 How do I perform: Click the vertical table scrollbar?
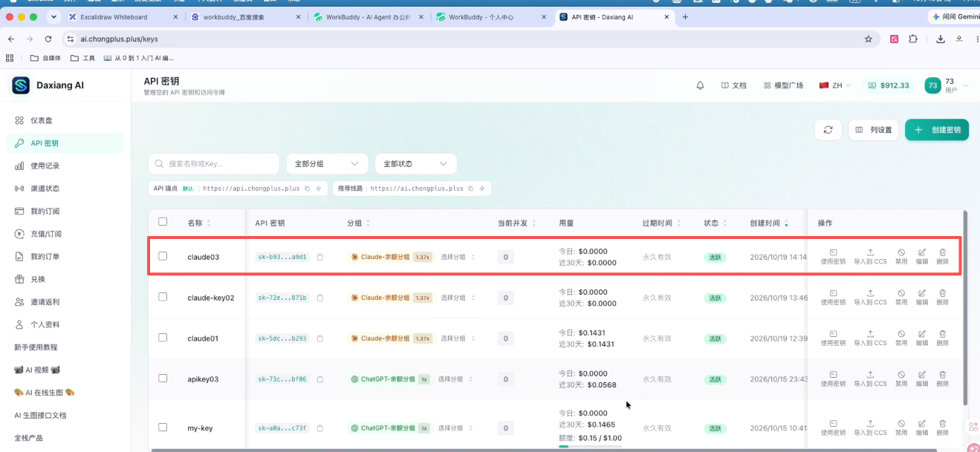click(965, 308)
